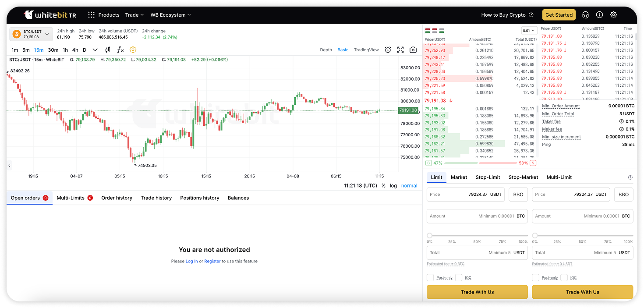Expand the chart to fullscreen

(x=400, y=50)
